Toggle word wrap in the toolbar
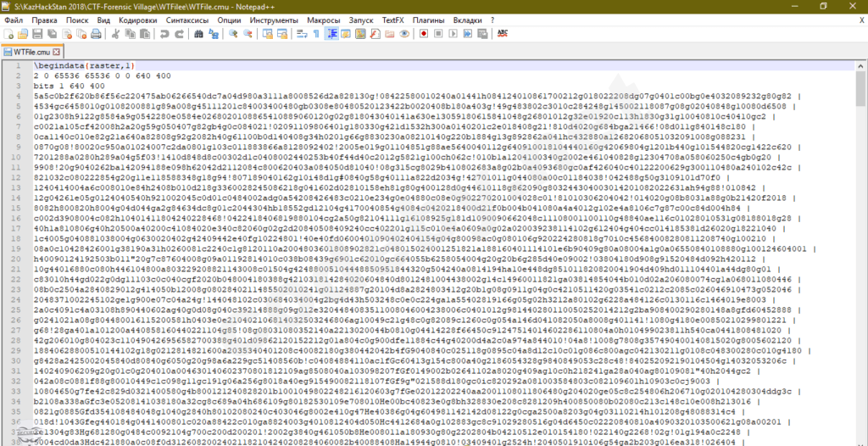Image resolution: width=868 pixels, height=446 pixels. (x=302, y=34)
